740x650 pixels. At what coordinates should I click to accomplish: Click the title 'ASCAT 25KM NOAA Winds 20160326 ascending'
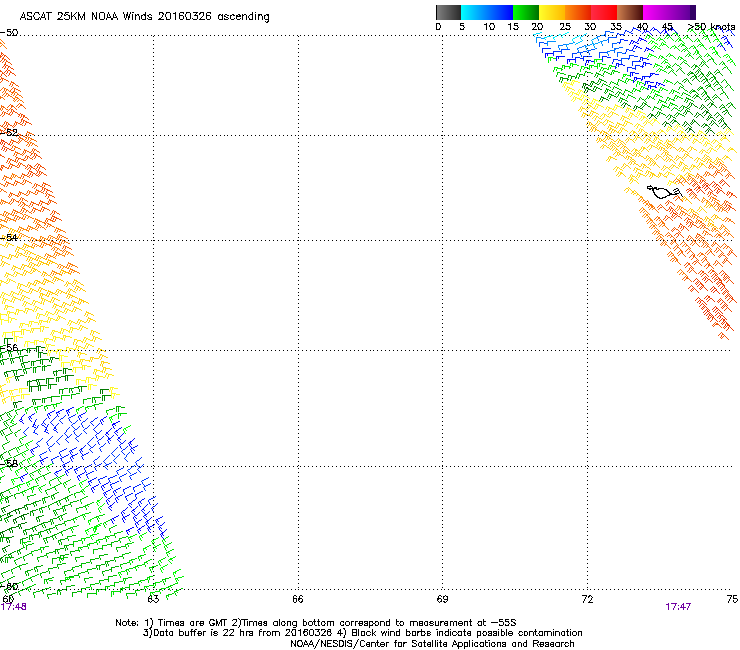pos(144,17)
